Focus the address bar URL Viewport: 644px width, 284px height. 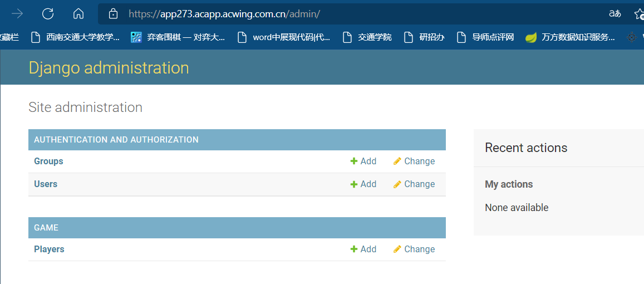pos(224,14)
